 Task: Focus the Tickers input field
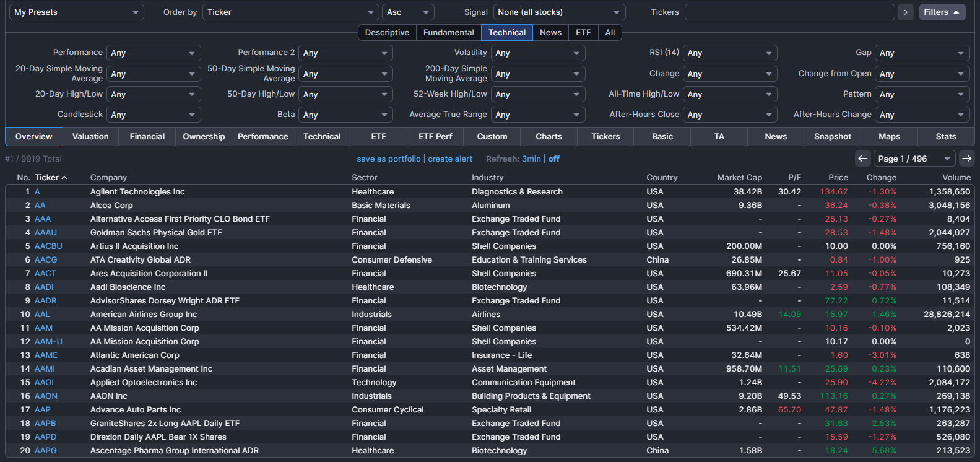pyautogui.click(x=790, y=12)
